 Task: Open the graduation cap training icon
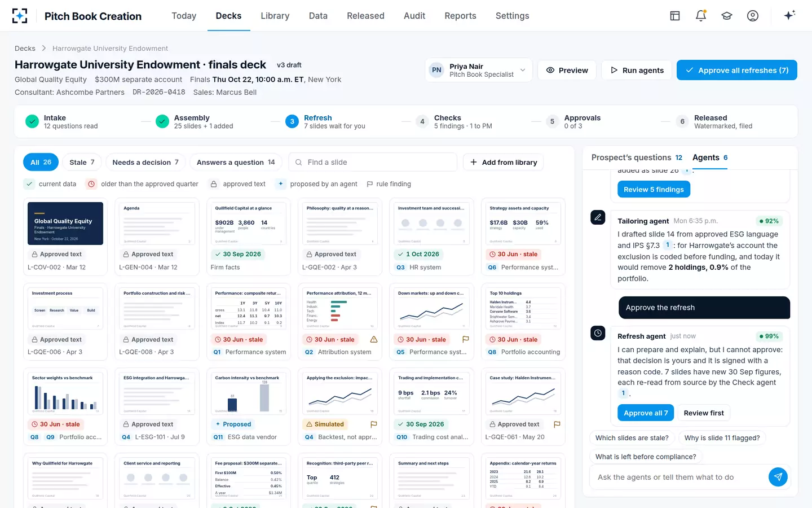[x=727, y=16]
